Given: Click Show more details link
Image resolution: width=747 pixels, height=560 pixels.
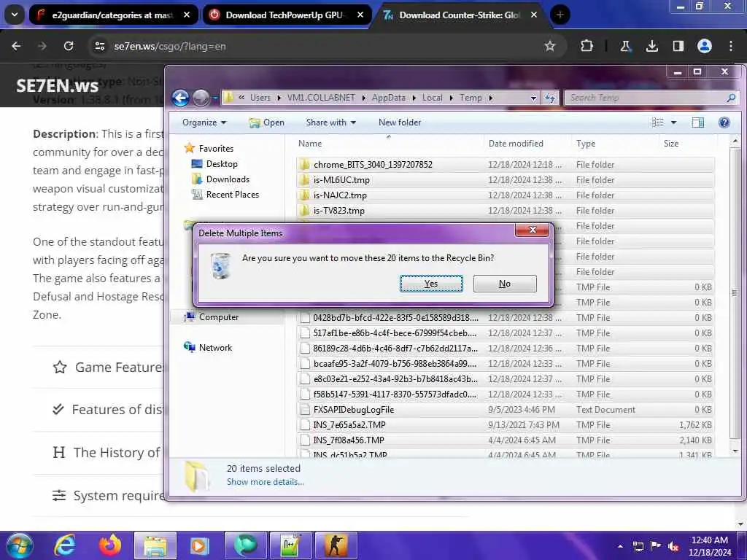Looking at the screenshot, I should (x=266, y=482).
